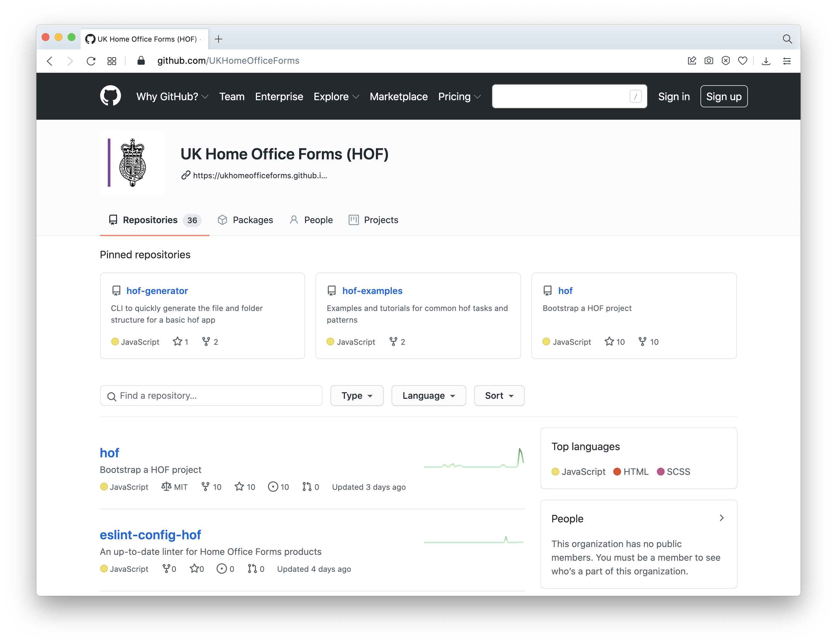Click the Marketplace menu item
837x644 pixels.
pos(399,96)
